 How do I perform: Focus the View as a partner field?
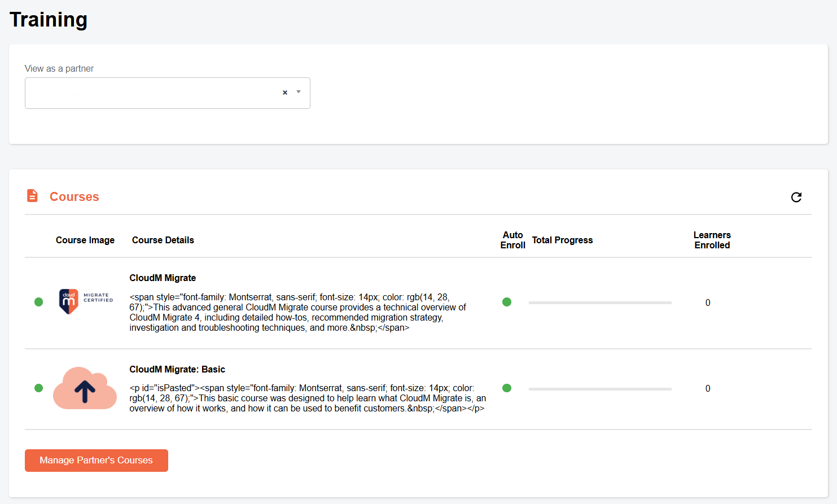(x=168, y=93)
